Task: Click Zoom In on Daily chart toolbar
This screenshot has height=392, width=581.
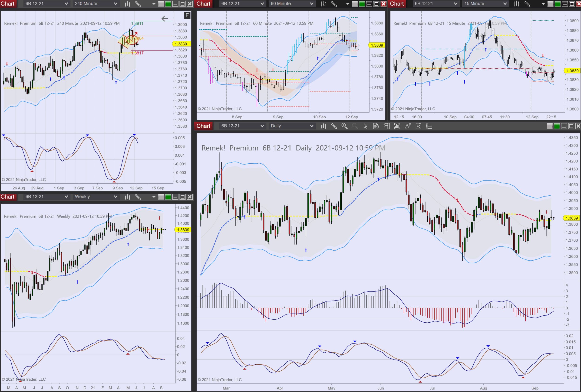Action: pyautogui.click(x=344, y=126)
